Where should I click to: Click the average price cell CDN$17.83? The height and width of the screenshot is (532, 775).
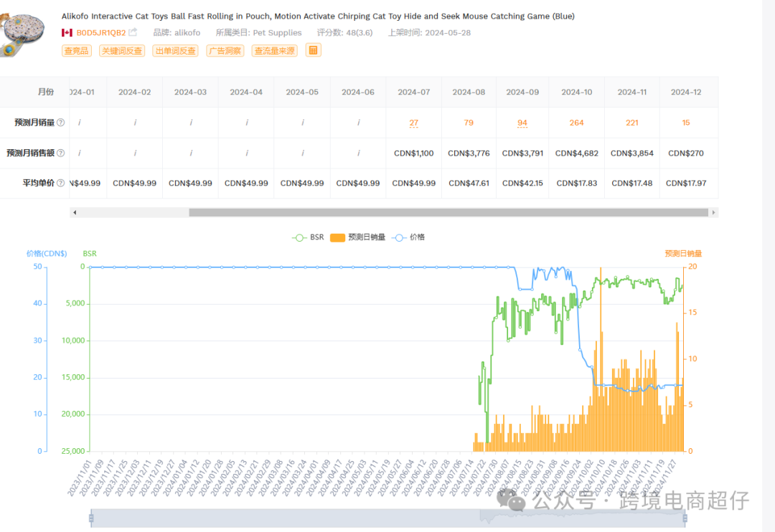pyautogui.click(x=576, y=183)
